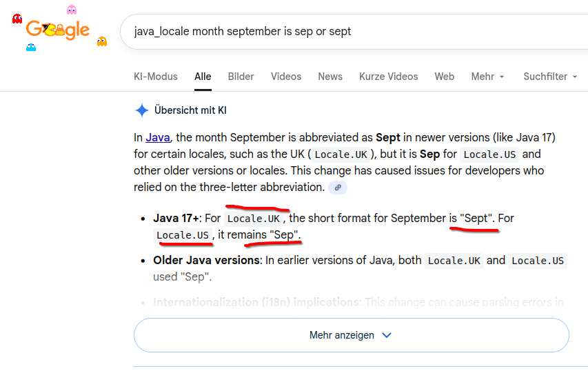Select the Web results tab

[444, 77]
